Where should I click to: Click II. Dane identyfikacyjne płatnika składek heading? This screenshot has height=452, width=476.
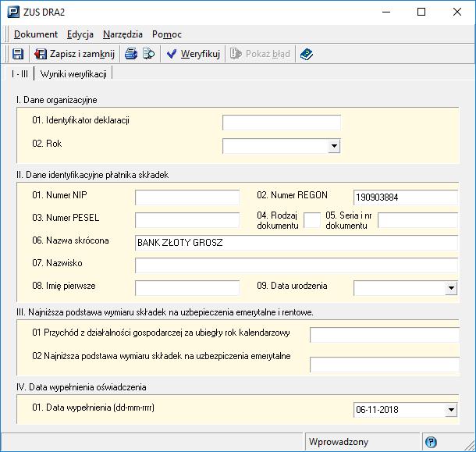coord(93,175)
